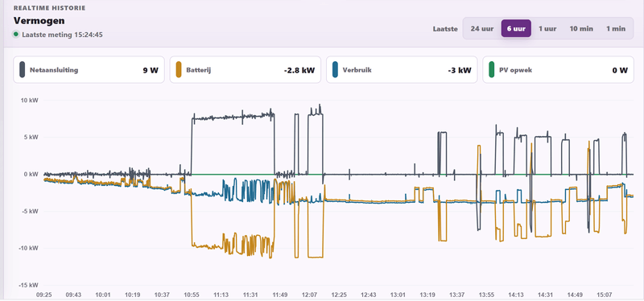Switch to the 1 uur range
Viewport: 644px width, 301px height.
pyautogui.click(x=547, y=29)
